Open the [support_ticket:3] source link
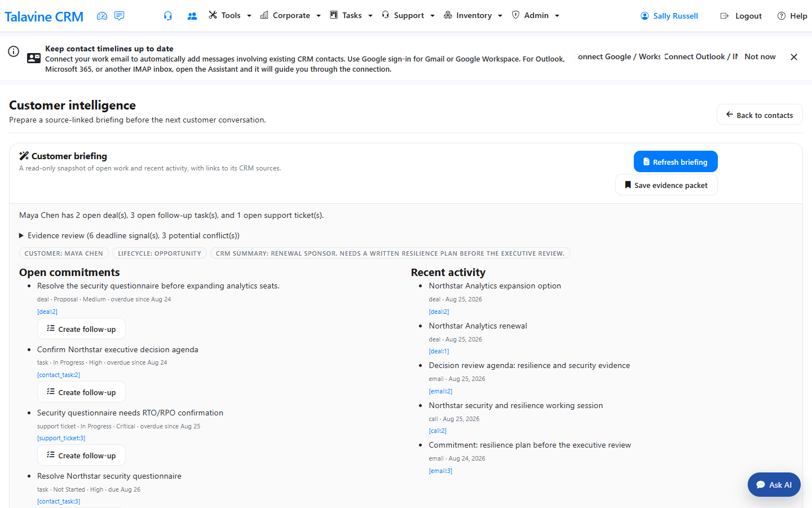This screenshot has height=508, width=812. [x=61, y=438]
